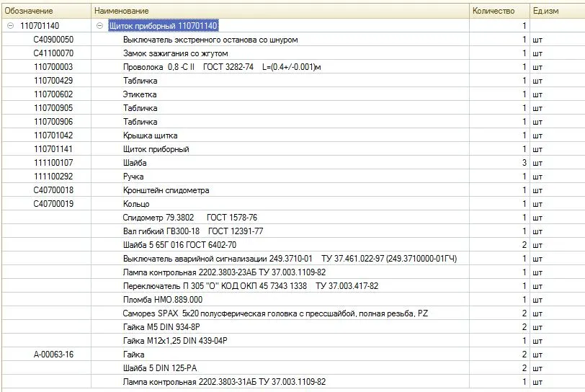Select designation 111100292
The height and width of the screenshot is (392, 585).
(53, 177)
